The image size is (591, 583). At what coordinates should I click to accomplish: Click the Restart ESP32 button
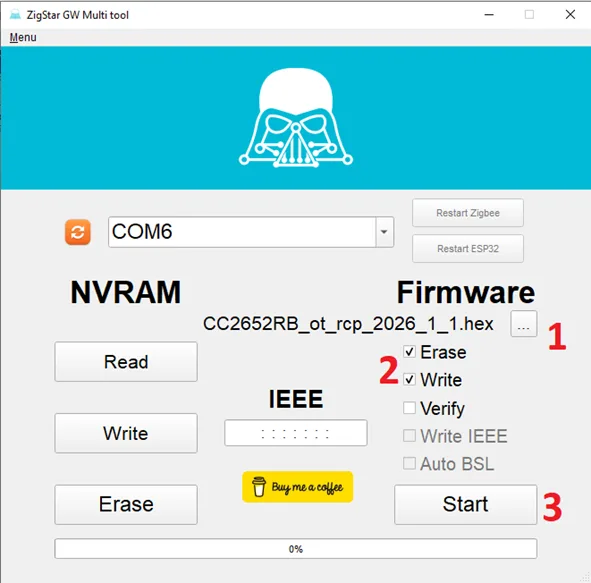coord(468,249)
